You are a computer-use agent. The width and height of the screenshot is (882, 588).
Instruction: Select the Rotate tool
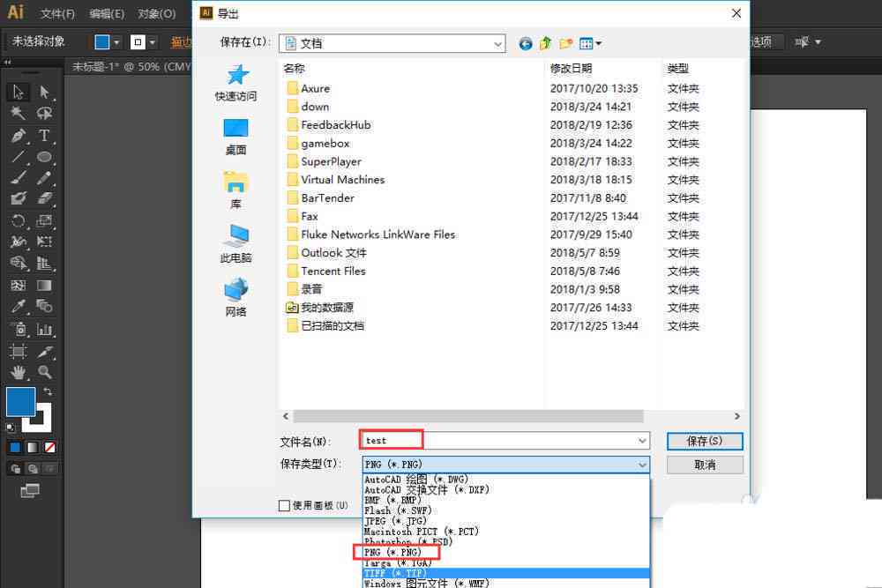tap(18, 220)
